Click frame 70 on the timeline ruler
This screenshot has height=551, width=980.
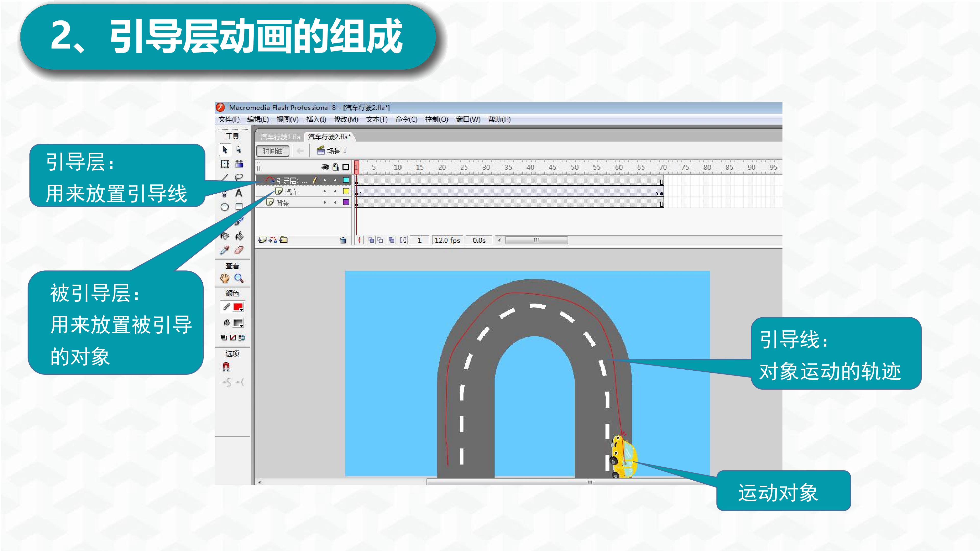pos(663,167)
